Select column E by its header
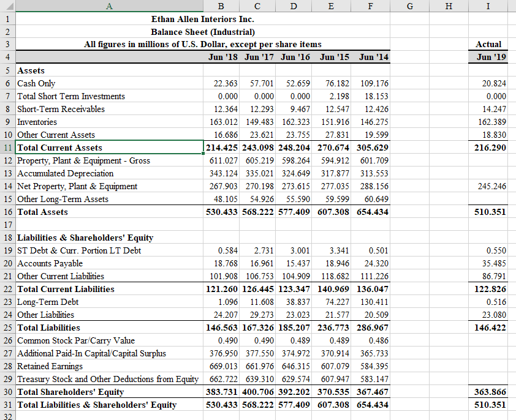The height and width of the screenshot is (420, 516). pyautogui.click(x=331, y=6)
